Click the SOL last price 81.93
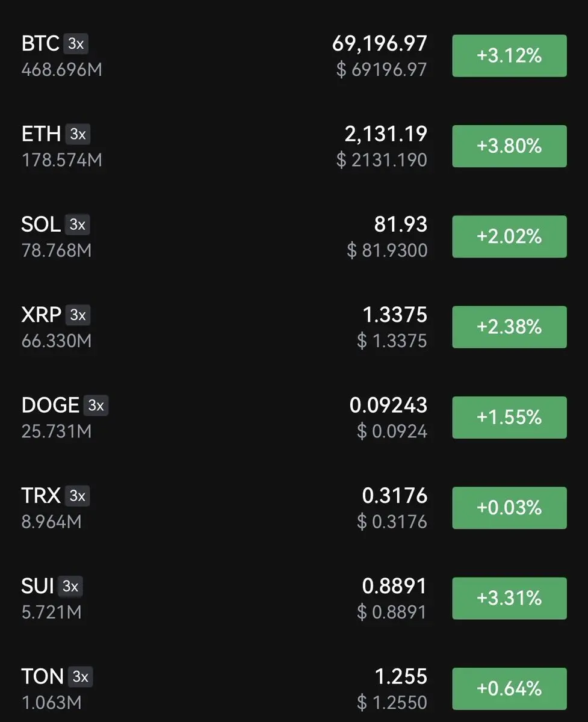Viewport: 588px width, 722px height. (x=400, y=224)
